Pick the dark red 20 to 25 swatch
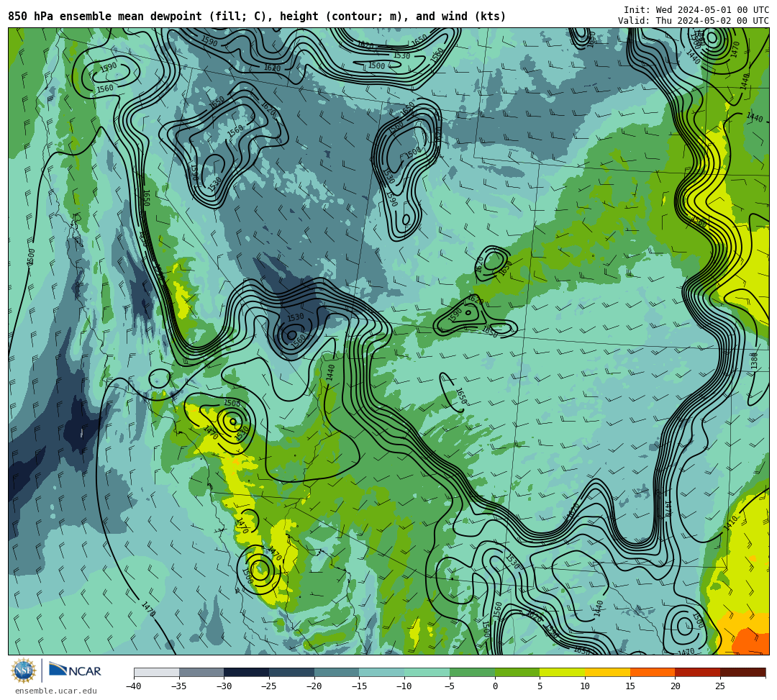 tap(698, 672)
